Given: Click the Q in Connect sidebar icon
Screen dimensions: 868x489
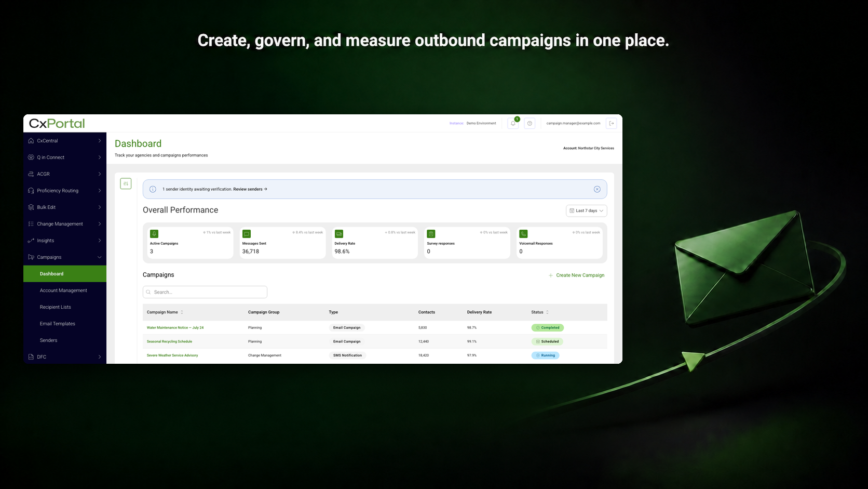Looking at the screenshot, I should [31, 157].
